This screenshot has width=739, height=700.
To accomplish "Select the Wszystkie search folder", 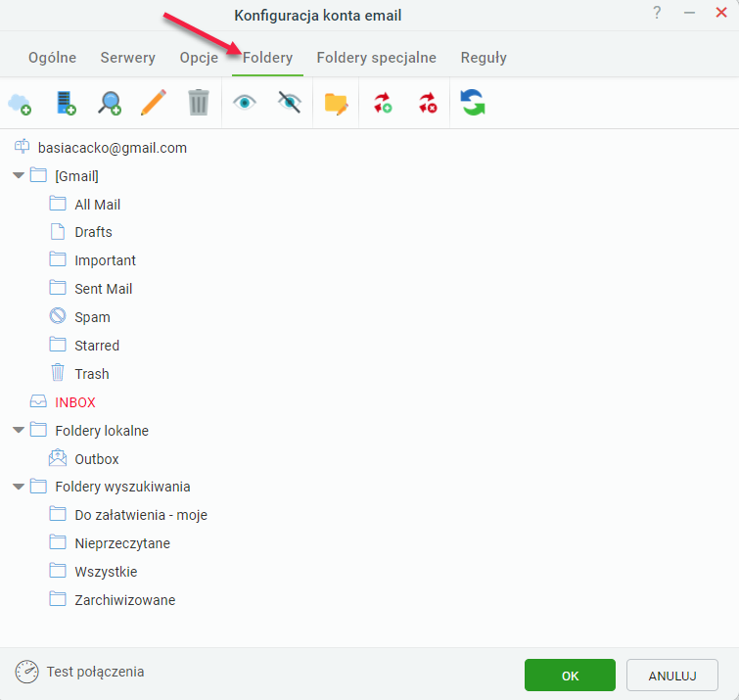I will coord(106,572).
